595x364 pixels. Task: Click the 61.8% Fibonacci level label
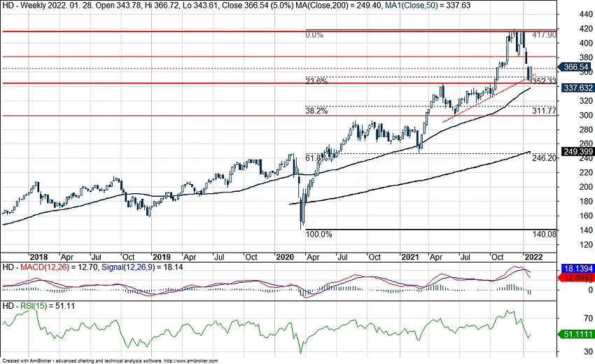(x=316, y=157)
